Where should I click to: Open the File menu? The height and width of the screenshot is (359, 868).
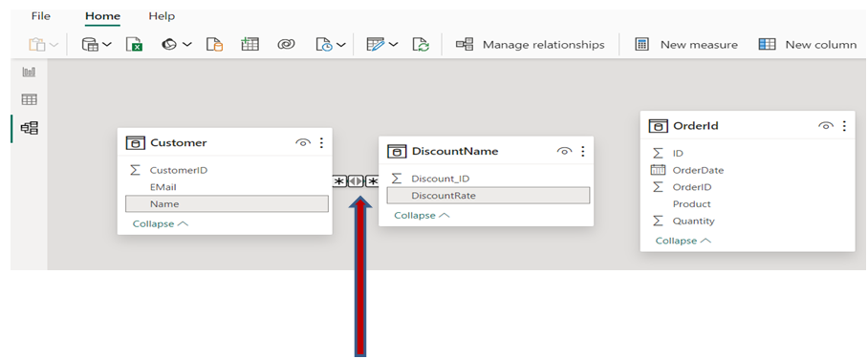point(41,16)
